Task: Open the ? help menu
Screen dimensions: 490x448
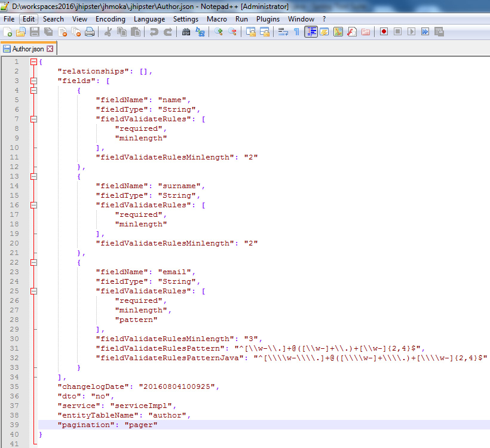Action: [x=324, y=19]
